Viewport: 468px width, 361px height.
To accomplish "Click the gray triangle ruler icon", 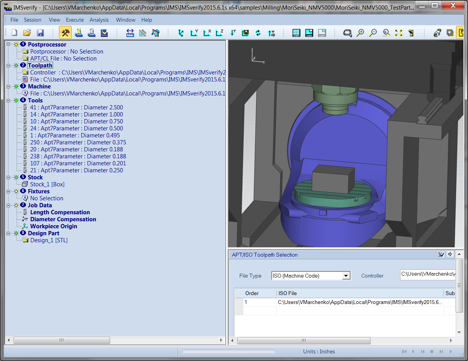I will coord(143,33).
